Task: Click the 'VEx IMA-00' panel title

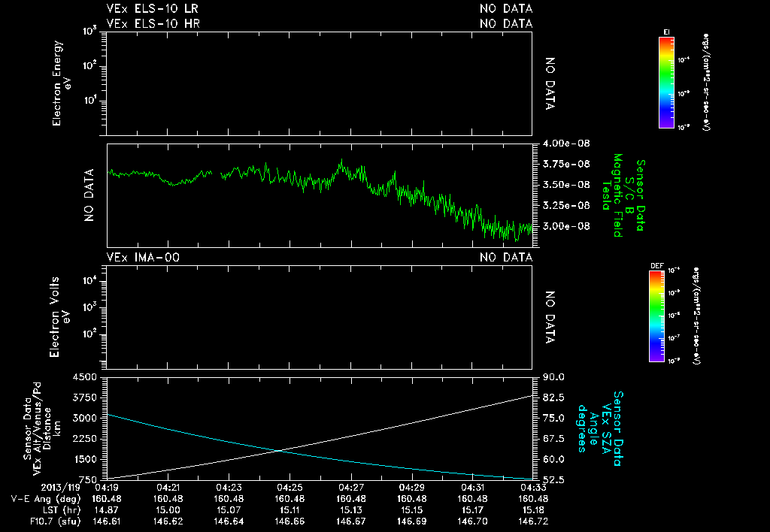Action: pyautogui.click(x=143, y=257)
